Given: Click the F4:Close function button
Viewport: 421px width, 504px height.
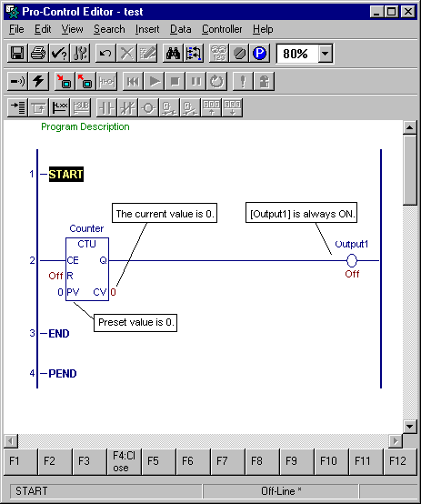Looking at the screenshot, I should (x=124, y=461).
